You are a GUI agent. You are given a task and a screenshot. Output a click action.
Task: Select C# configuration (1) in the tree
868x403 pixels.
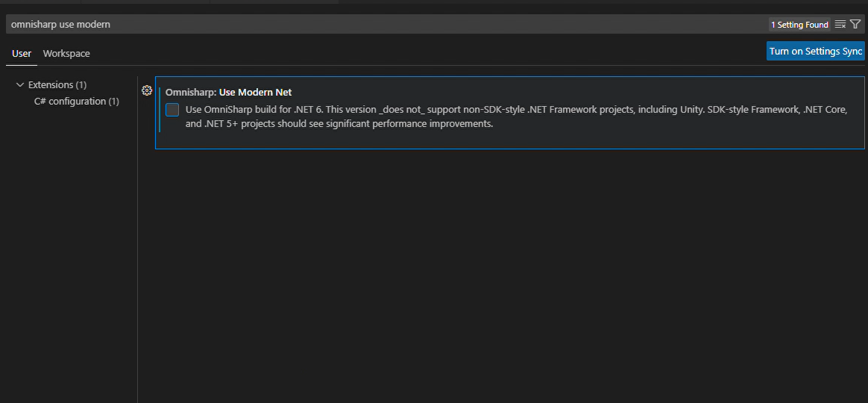coord(76,101)
